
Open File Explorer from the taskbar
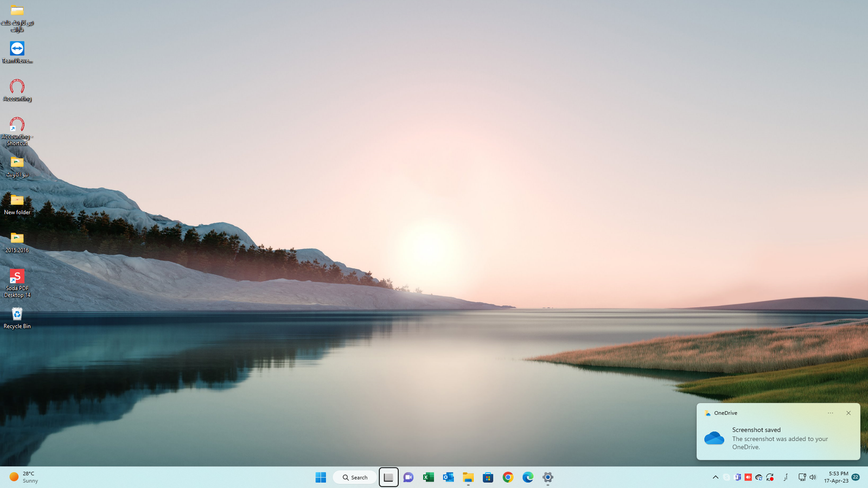tap(468, 477)
